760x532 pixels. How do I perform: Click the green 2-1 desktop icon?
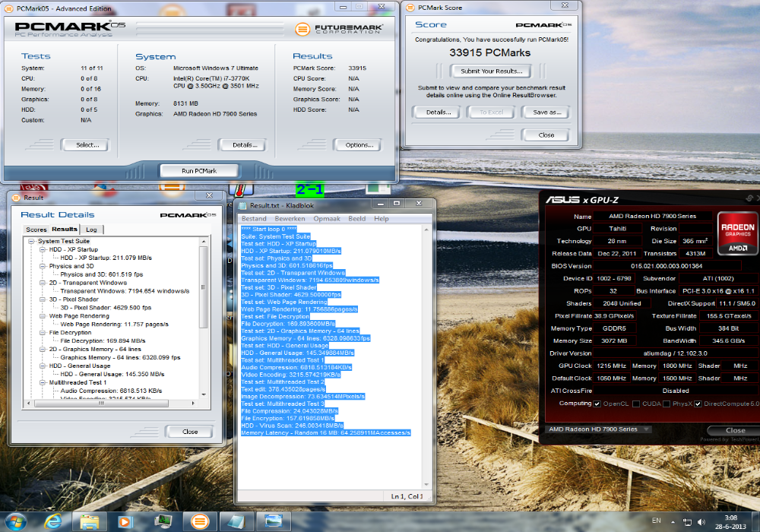[310, 189]
